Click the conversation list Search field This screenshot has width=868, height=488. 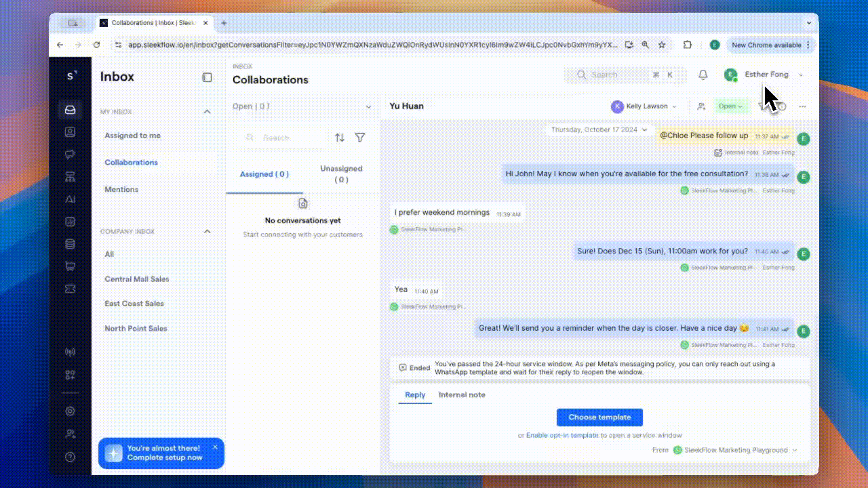[284, 138]
